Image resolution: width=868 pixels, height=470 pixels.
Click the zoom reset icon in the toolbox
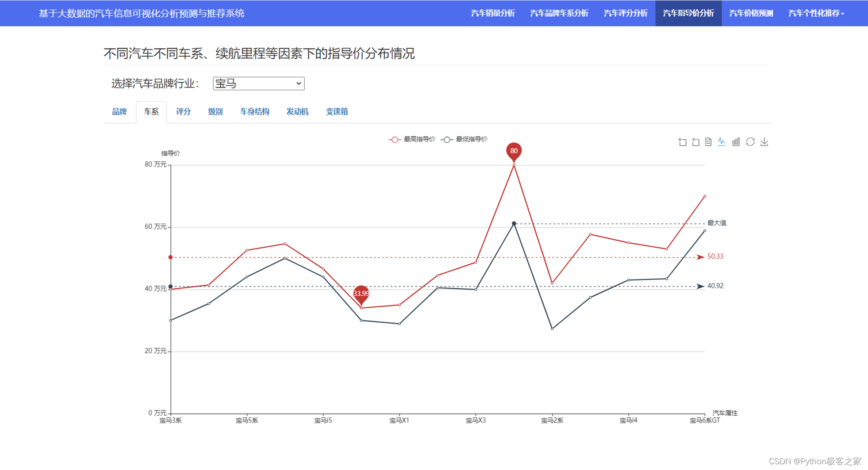pos(695,142)
